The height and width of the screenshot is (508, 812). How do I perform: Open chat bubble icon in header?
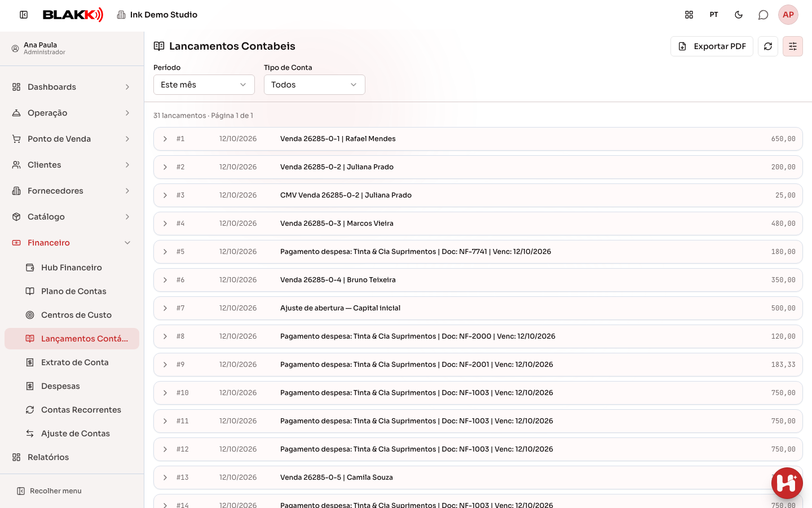pyautogui.click(x=764, y=15)
